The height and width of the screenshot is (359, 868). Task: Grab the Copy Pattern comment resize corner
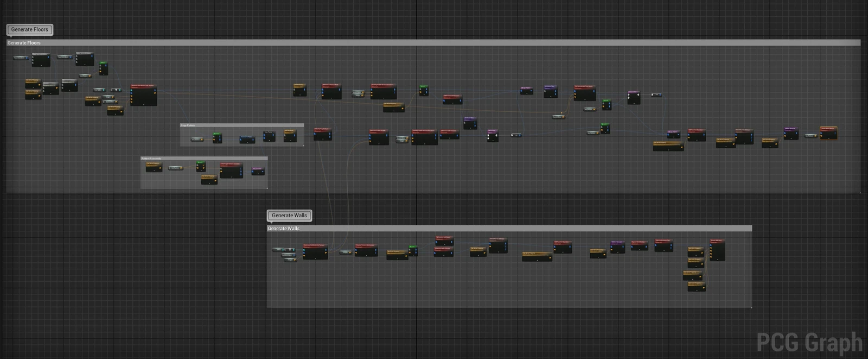coord(303,145)
